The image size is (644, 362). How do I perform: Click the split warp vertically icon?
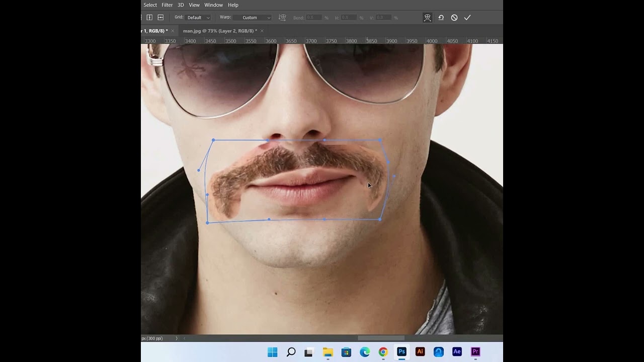[149, 18]
